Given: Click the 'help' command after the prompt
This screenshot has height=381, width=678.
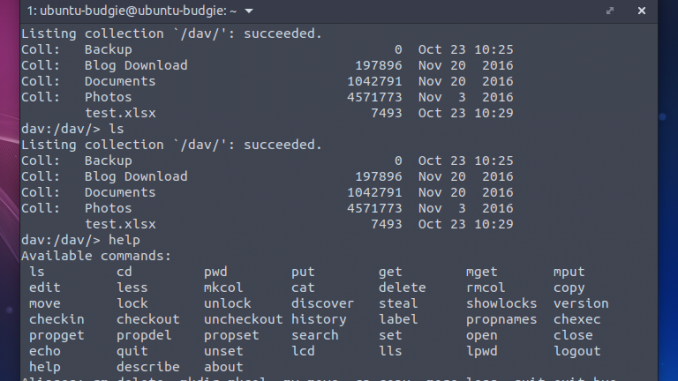Looking at the screenshot, I should (124, 240).
